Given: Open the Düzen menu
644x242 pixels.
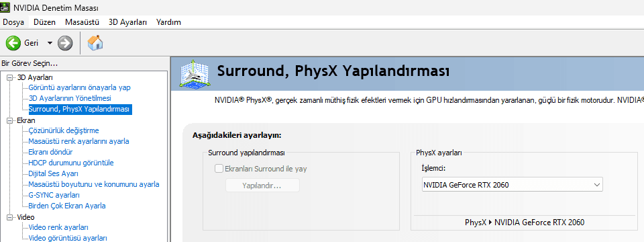Looking at the screenshot, I should [x=44, y=22].
